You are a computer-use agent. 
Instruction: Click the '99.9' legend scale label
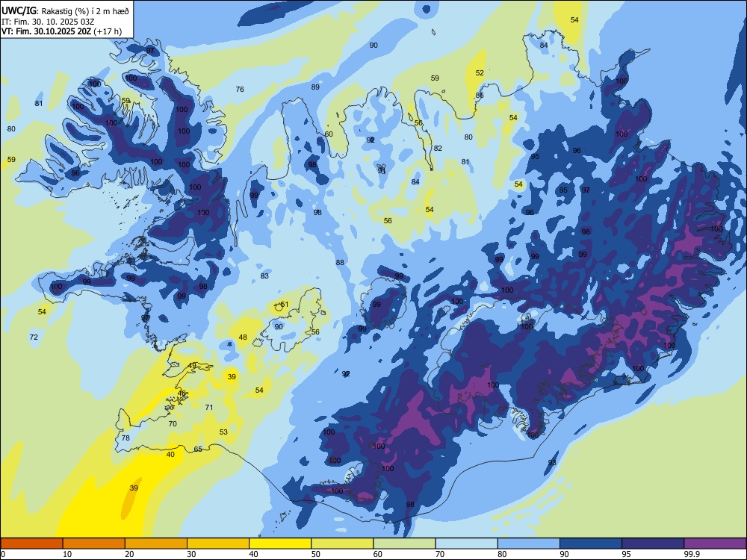[691, 554]
